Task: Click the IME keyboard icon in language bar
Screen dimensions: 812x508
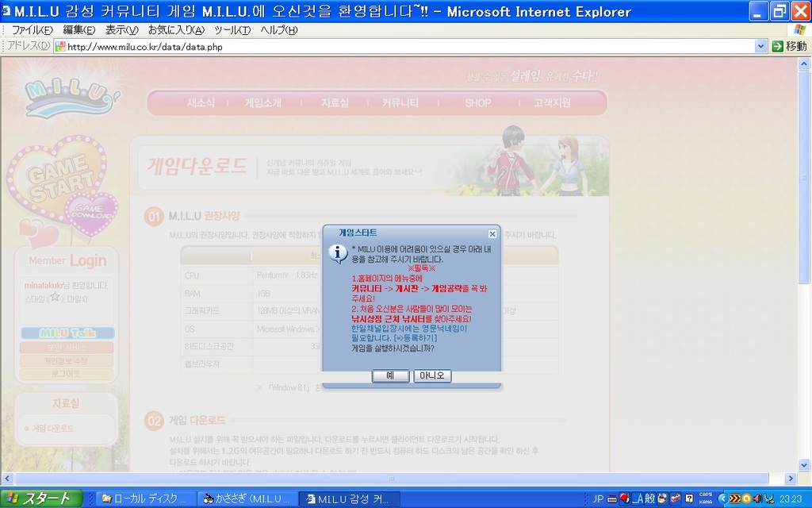Action: pos(611,499)
